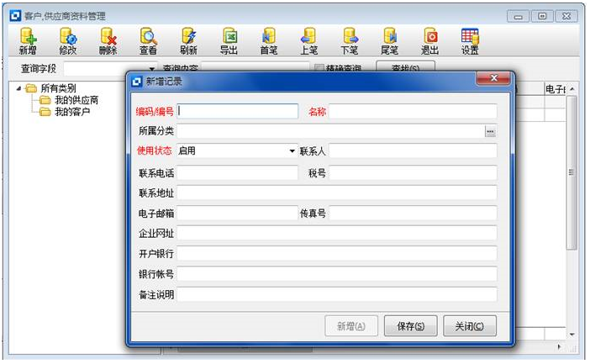Select the 我的客户 tree item

click(x=72, y=112)
